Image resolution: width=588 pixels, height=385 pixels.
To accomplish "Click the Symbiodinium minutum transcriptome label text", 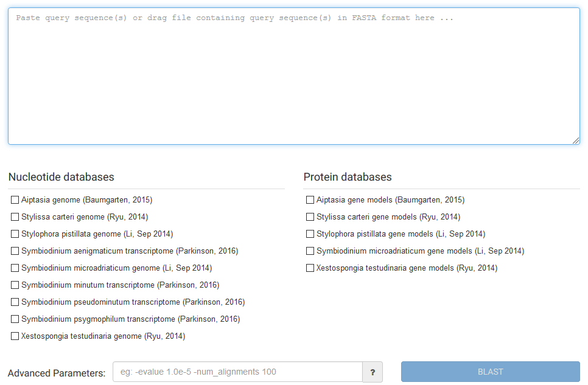I will pyautogui.click(x=121, y=285).
